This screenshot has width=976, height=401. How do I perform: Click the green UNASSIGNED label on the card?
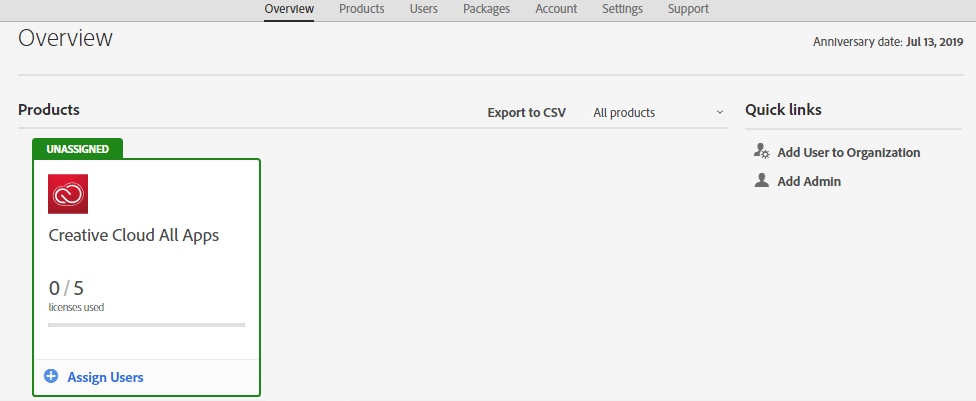[78, 149]
